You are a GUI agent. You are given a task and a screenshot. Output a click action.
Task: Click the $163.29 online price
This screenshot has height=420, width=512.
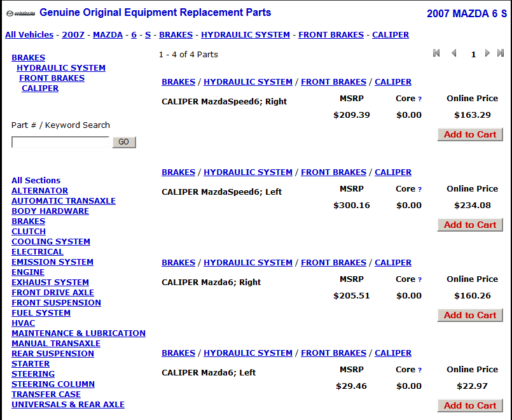coord(473,115)
